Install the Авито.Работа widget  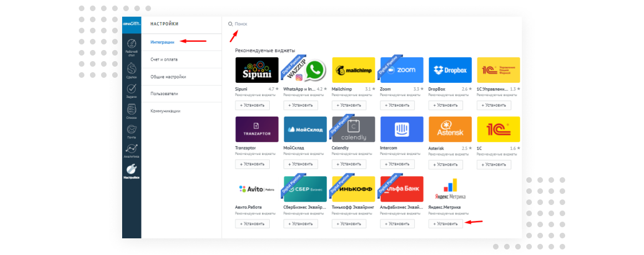pos(253,224)
